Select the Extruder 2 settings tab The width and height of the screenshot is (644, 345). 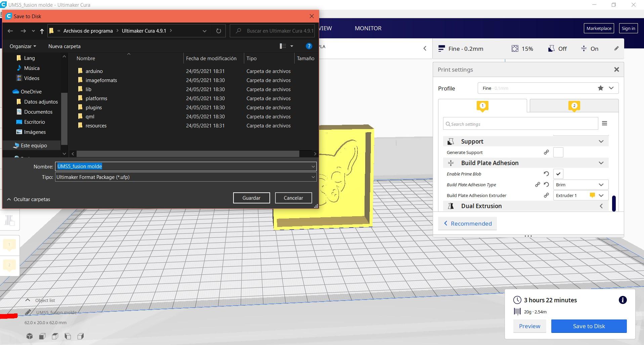click(574, 106)
